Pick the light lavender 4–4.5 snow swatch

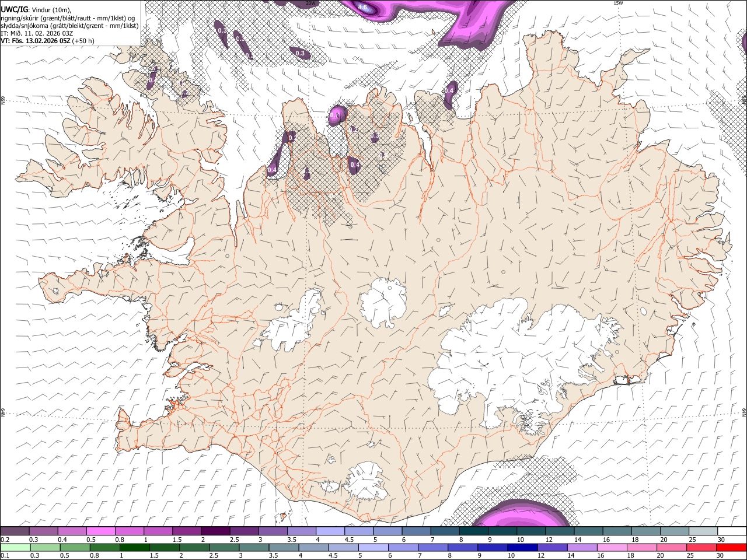point(330,531)
